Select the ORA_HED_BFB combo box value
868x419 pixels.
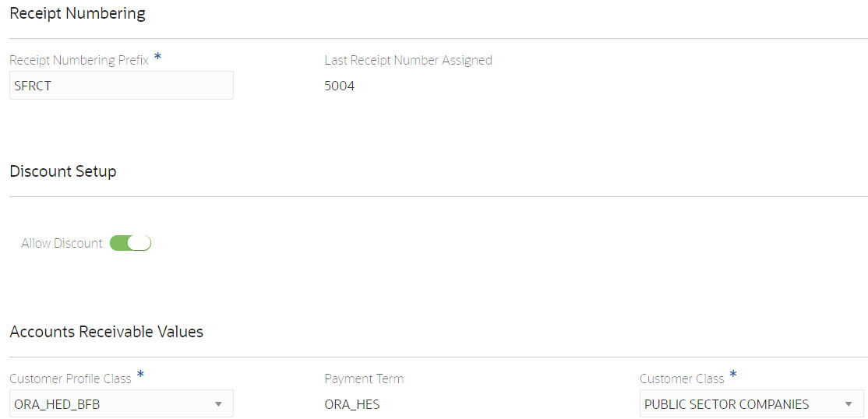point(57,404)
